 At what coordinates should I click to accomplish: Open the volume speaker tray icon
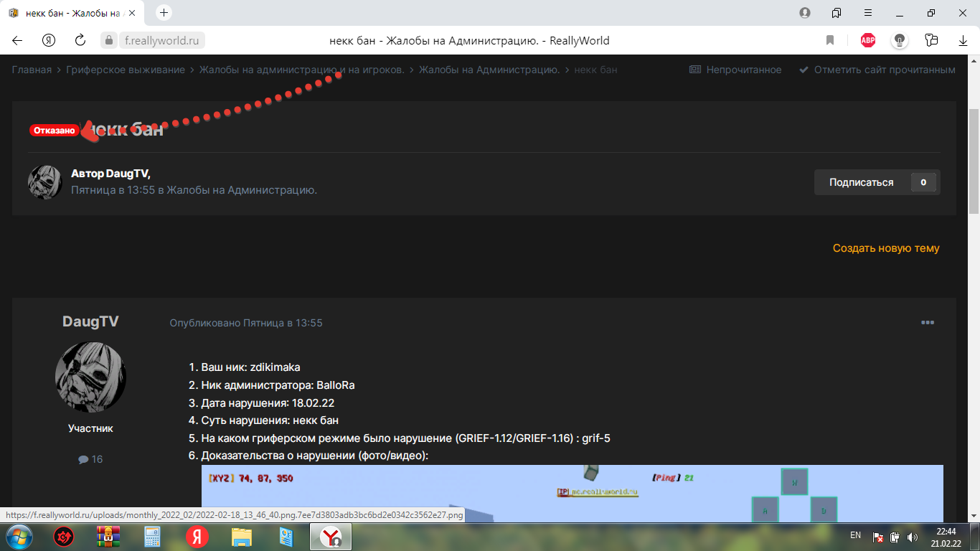click(913, 537)
